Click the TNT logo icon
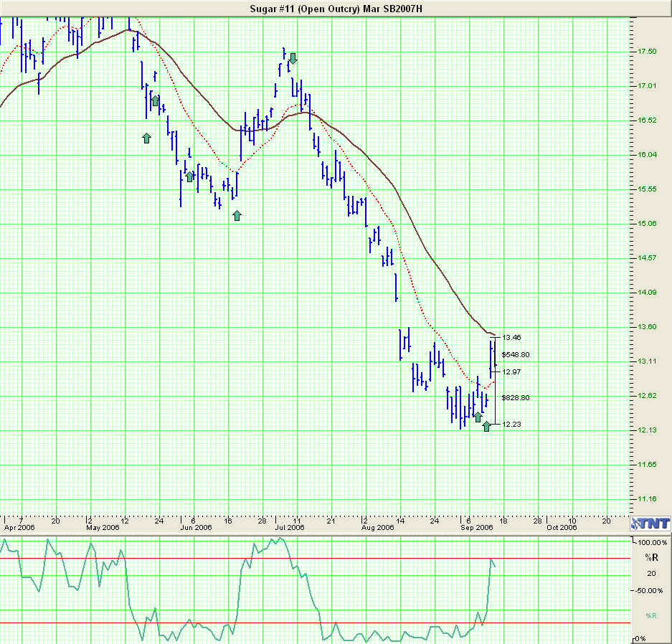672x644 pixels. point(650,524)
